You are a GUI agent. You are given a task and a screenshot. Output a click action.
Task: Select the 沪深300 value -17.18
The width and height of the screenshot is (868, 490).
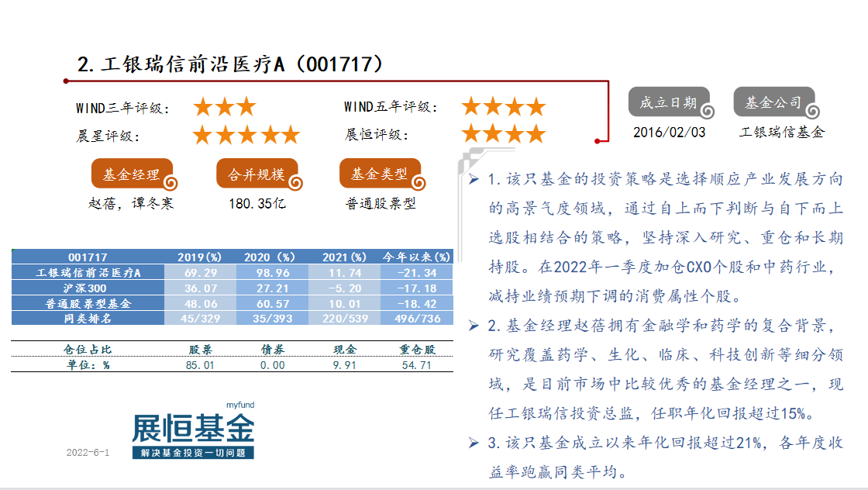[417, 288]
